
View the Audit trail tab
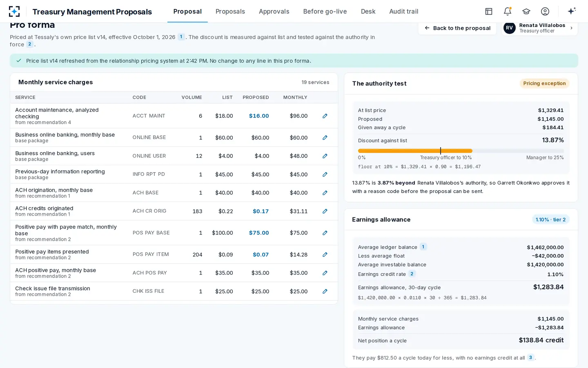[404, 11]
